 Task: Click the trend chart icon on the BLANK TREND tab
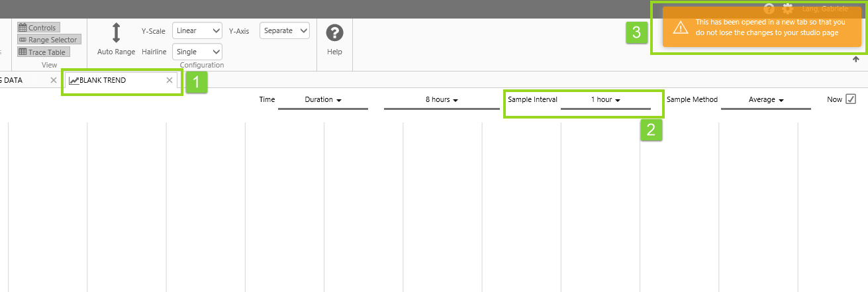coord(73,81)
